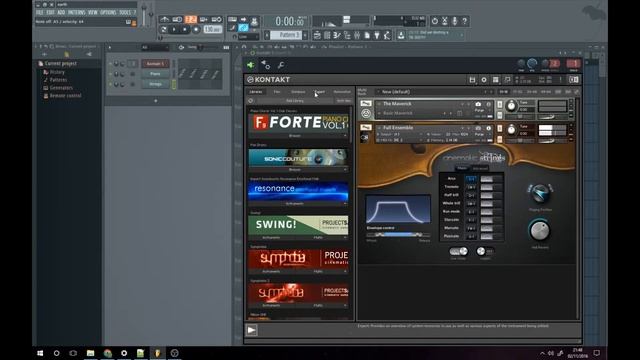The width and height of the screenshot is (640, 360).
Task: Click the green plugin options arrow icon
Action: click(x=251, y=65)
